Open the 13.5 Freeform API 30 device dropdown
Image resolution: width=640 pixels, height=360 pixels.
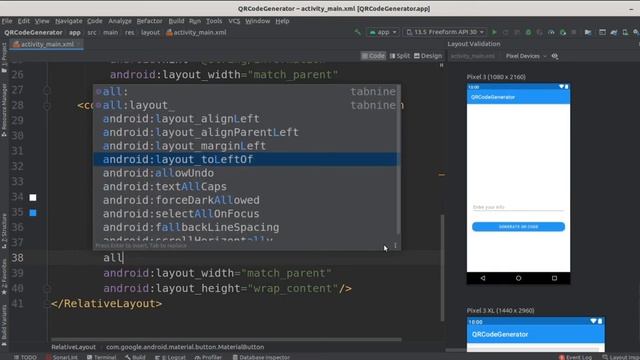click(445, 32)
